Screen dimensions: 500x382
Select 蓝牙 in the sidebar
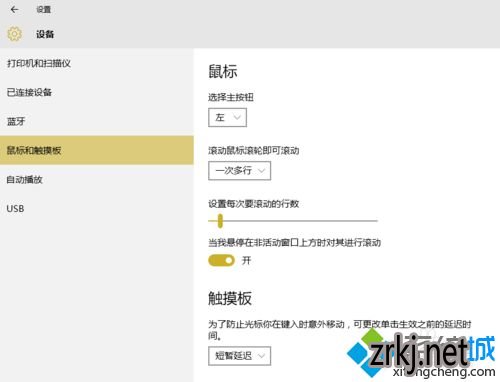(x=97, y=121)
